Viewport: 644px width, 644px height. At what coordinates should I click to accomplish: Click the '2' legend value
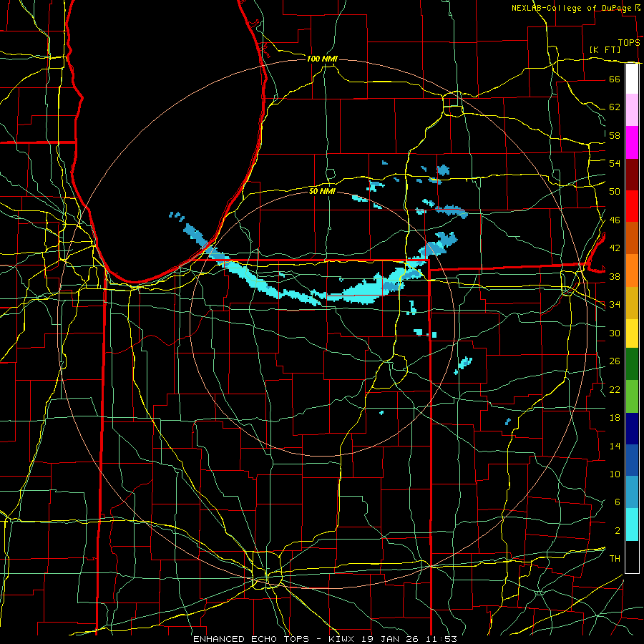point(617,531)
